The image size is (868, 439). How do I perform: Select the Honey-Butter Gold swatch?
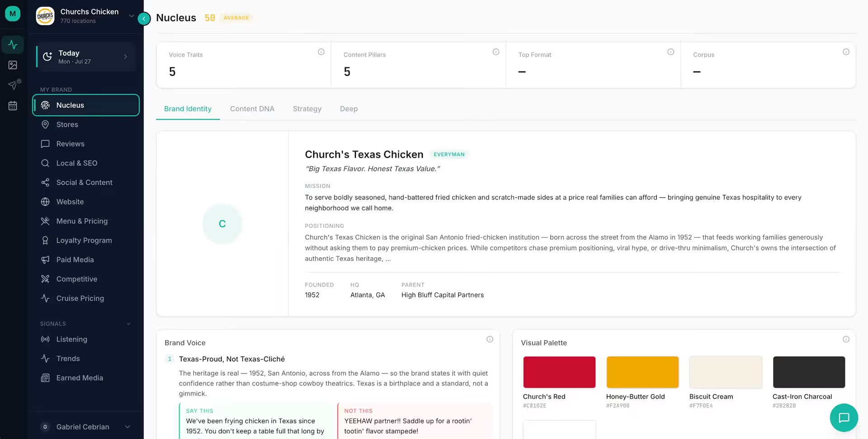click(x=642, y=372)
